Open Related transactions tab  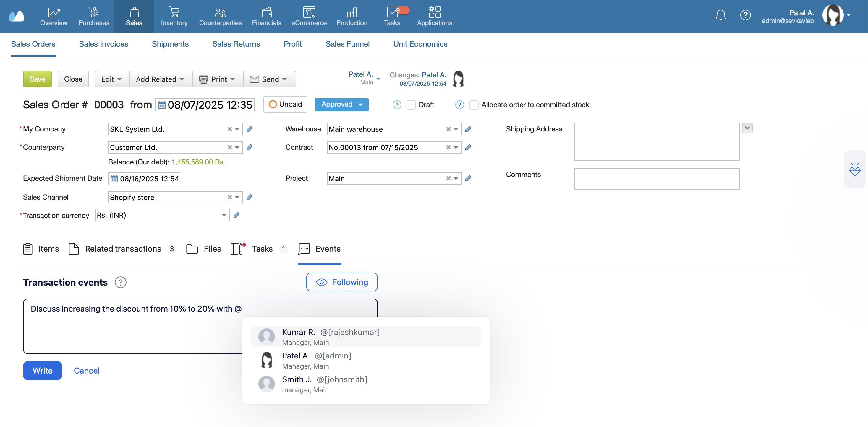pos(122,249)
